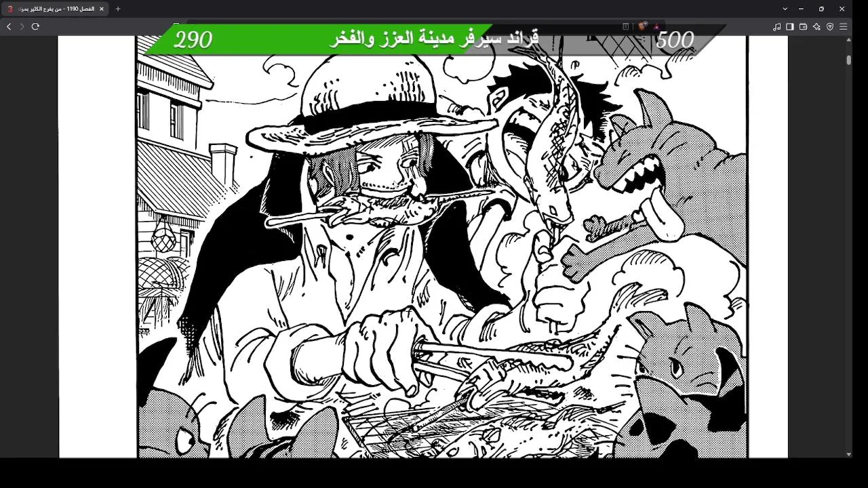The height and width of the screenshot is (488, 868).
Task: Open a new browser tab
Action: 118,9
